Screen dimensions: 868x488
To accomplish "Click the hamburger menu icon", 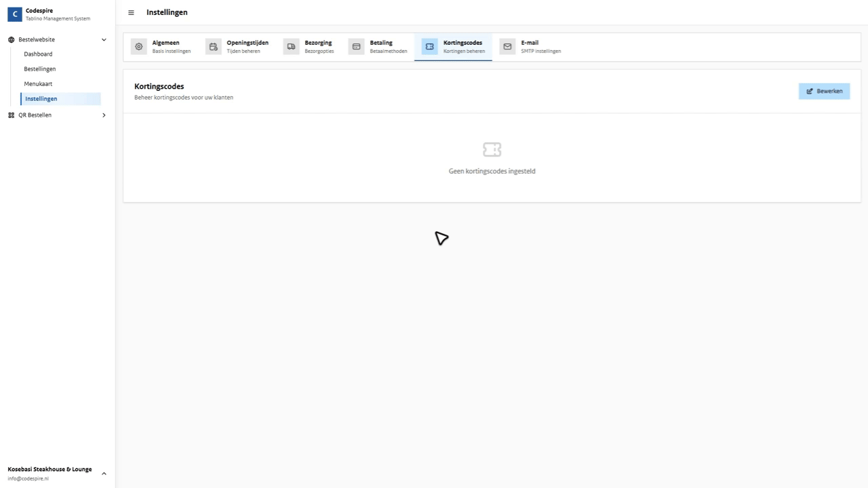I will pyautogui.click(x=131, y=12).
